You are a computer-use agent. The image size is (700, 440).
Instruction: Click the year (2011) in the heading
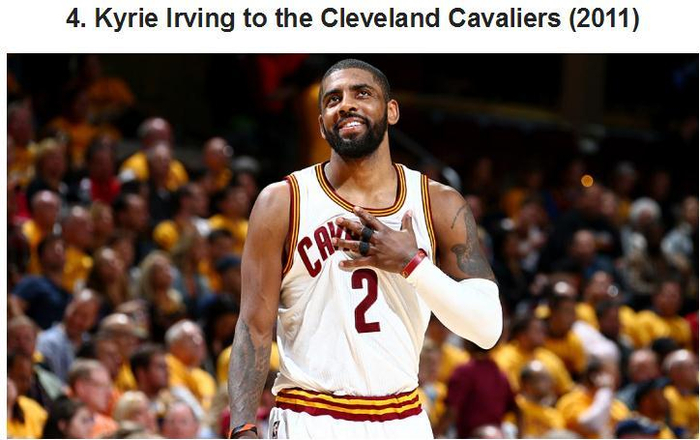604,19
